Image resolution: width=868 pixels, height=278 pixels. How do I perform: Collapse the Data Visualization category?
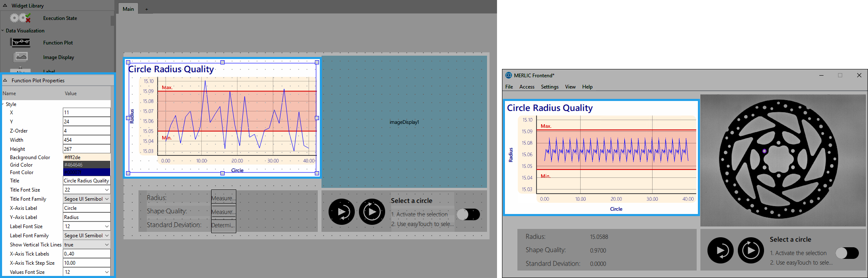(2, 30)
